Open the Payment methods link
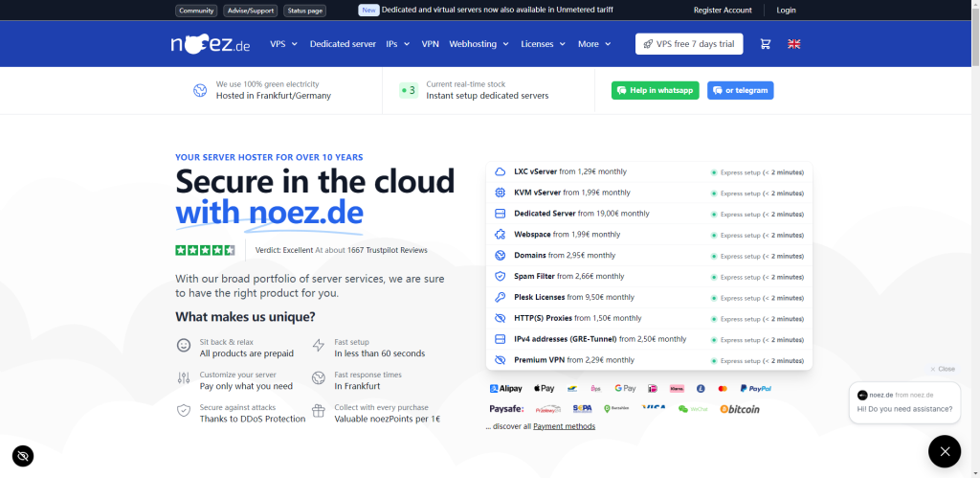The height and width of the screenshot is (478, 980). 565,426
